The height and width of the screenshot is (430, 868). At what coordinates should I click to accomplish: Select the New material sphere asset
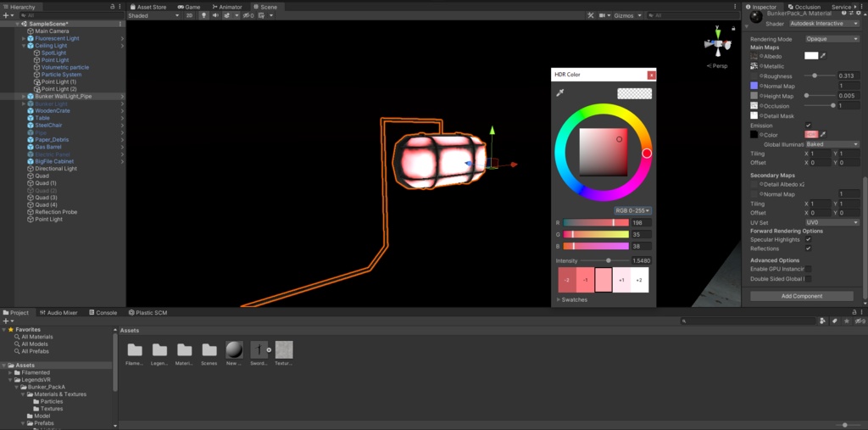click(x=234, y=354)
